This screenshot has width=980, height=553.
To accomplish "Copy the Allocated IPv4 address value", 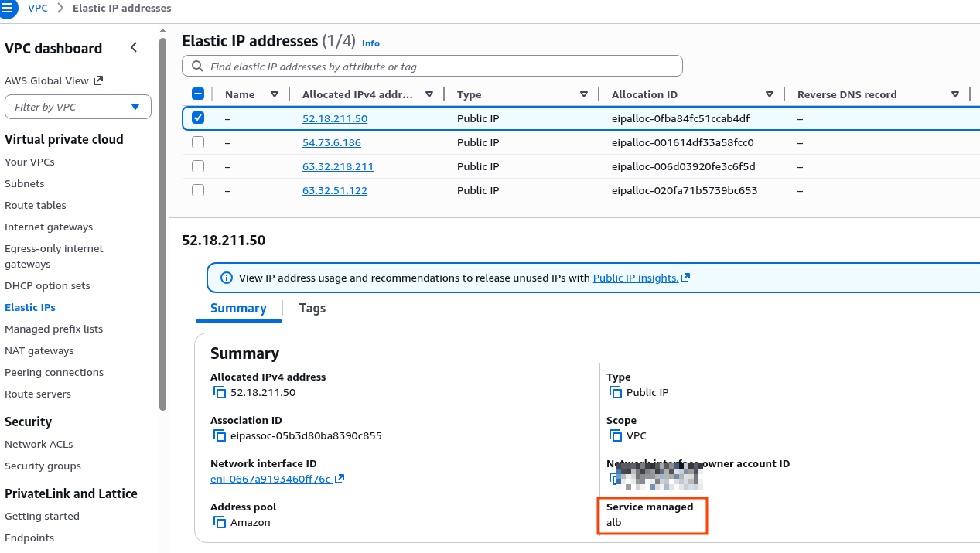I will coord(220,393).
